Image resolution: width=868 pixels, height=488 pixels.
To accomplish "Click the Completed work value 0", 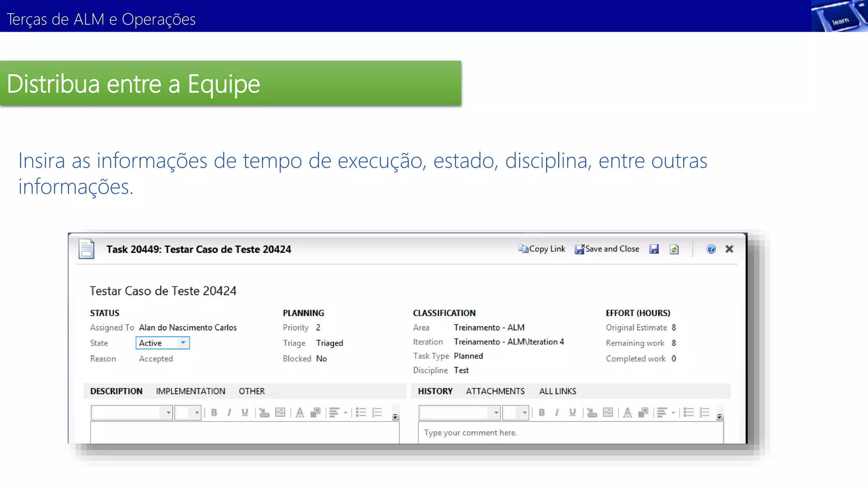I will pos(674,359).
